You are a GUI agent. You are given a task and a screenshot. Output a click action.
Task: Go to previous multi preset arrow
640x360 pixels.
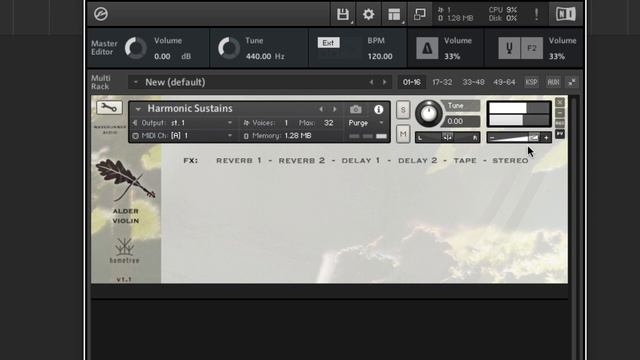371,82
